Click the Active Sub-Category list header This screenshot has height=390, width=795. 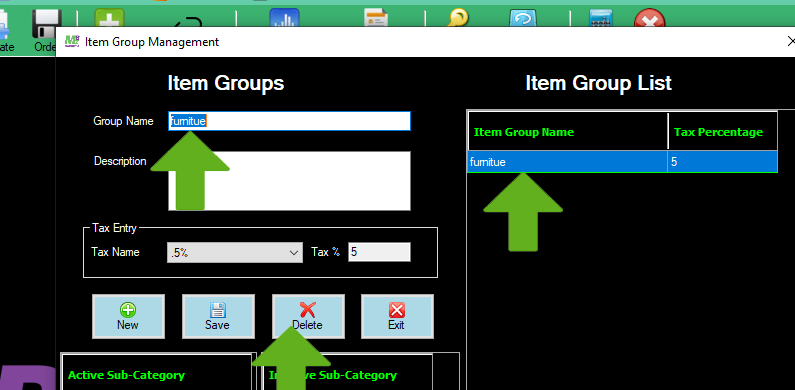pos(156,375)
